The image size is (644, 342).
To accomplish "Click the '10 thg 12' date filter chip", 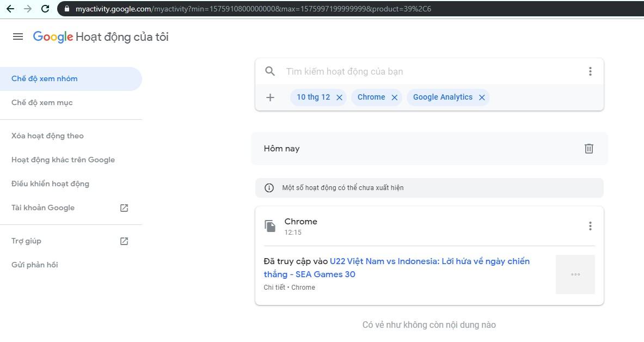I will point(314,97).
